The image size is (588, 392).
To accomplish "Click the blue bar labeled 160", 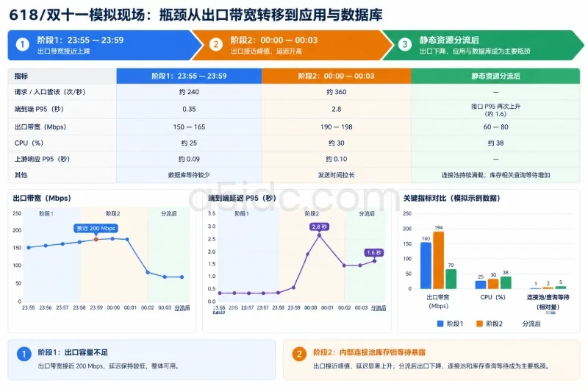I will point(426,266).
